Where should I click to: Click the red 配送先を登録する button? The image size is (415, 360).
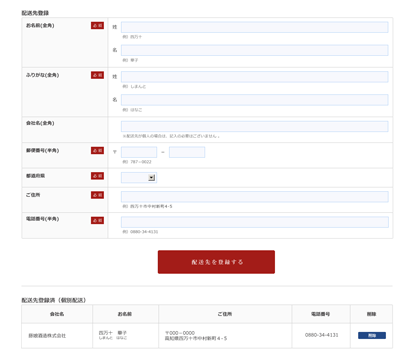coord(216,262)
